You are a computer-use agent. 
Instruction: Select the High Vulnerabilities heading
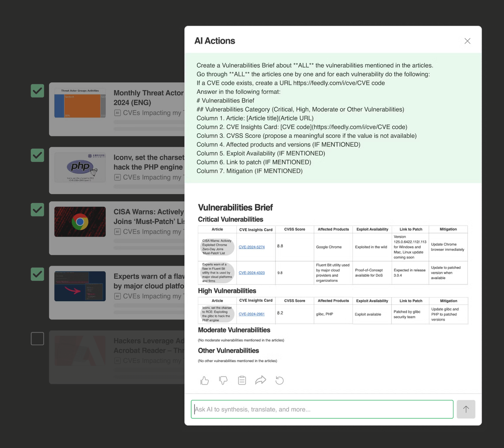pos(227,290)
